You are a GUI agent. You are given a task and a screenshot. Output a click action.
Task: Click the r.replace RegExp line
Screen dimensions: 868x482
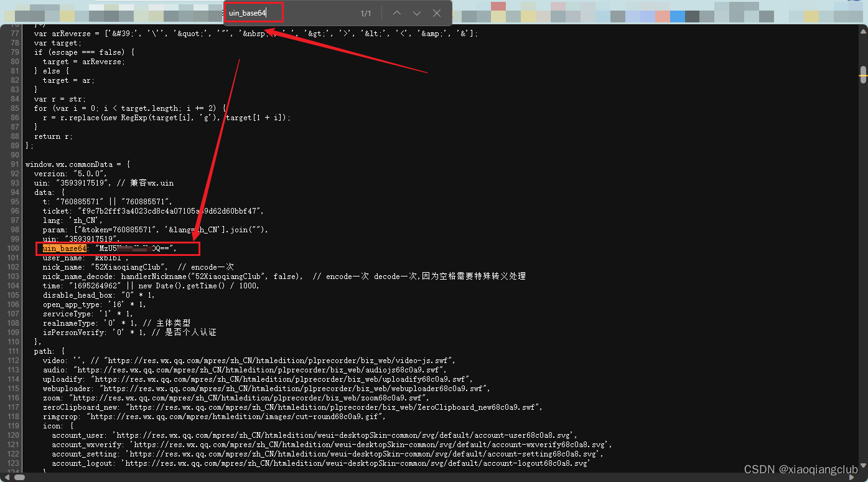167,118
